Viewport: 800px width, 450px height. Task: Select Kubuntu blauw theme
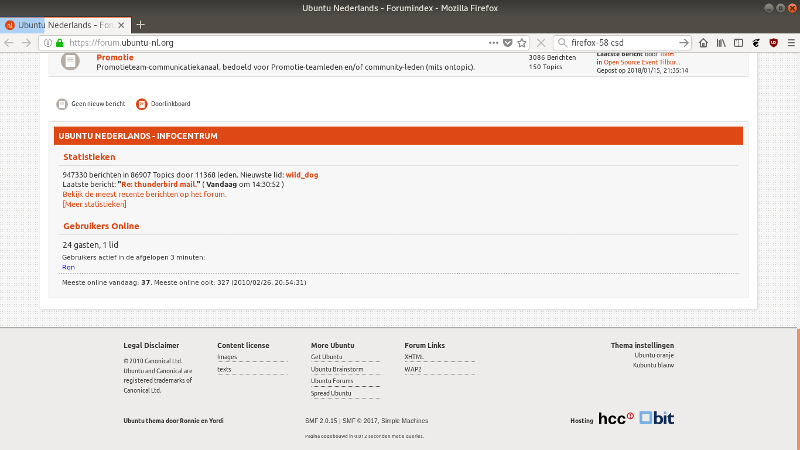tap(653, 365)
